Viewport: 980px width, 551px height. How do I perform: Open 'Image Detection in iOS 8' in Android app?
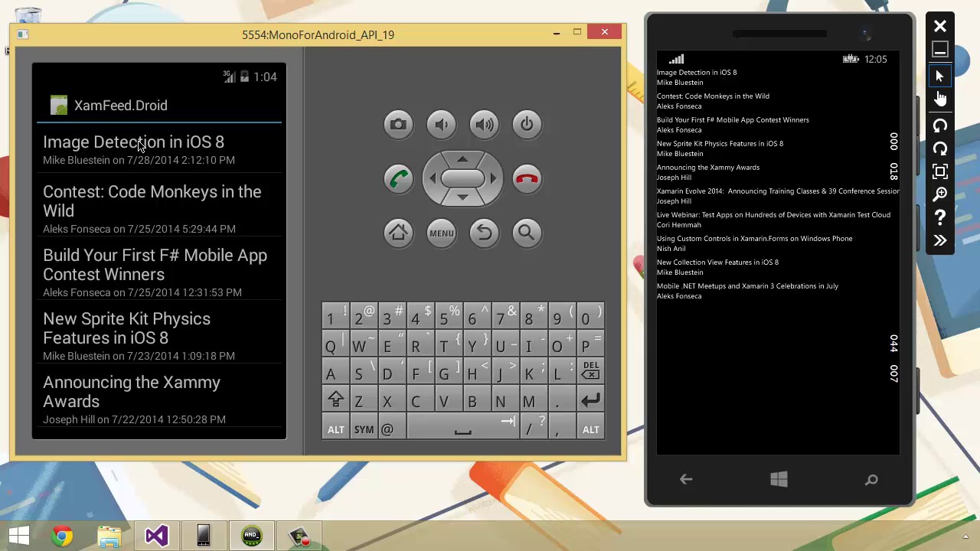point(158,150)
